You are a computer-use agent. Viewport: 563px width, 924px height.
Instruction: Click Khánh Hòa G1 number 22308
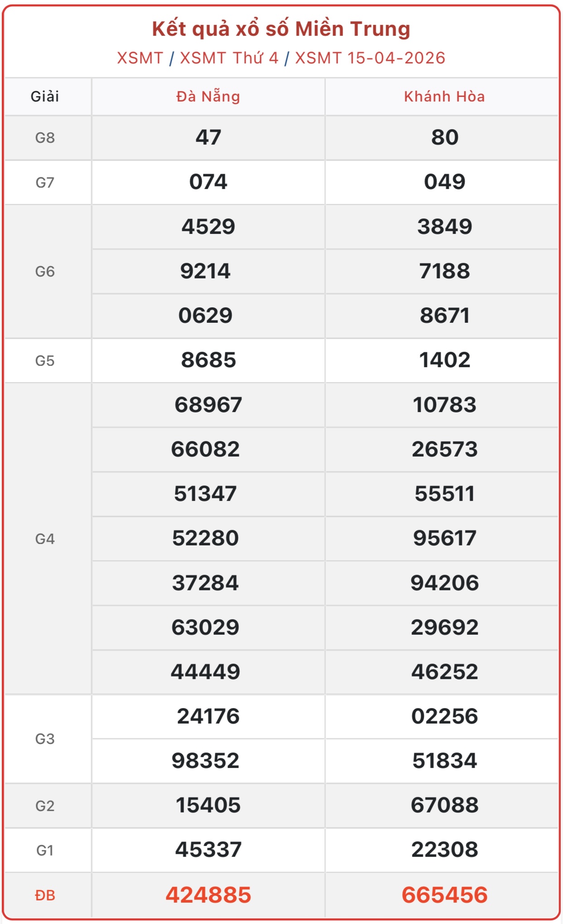444,850
